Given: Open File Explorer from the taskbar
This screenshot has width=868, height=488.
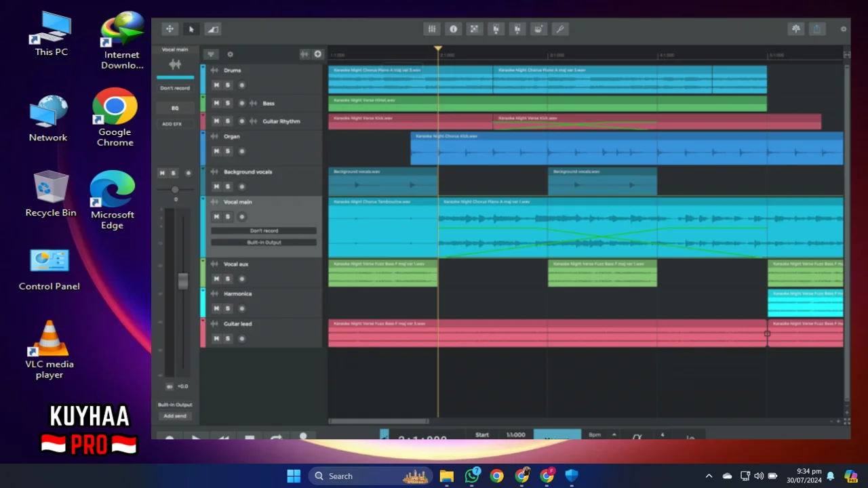Looking at the screenshot, I should tap(446, 476).
